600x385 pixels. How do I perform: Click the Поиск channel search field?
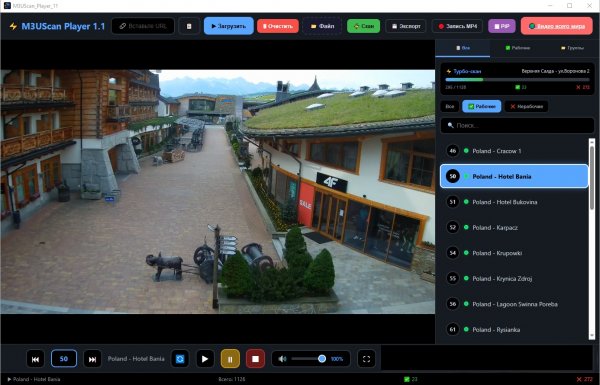(517, 125)
